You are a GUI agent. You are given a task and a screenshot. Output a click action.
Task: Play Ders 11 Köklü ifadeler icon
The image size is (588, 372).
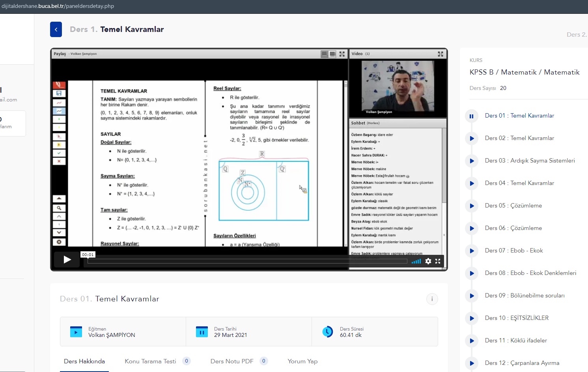(471, 341)
